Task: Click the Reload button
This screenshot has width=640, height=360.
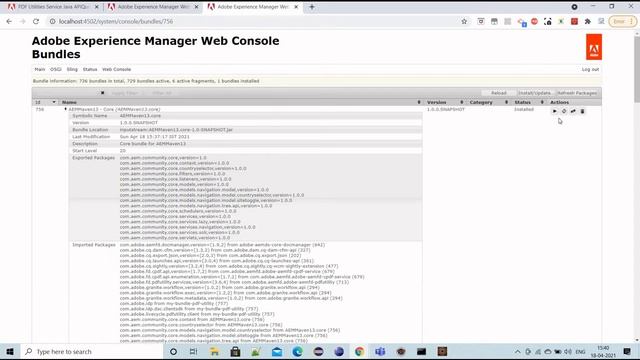Action: point(498,93)
